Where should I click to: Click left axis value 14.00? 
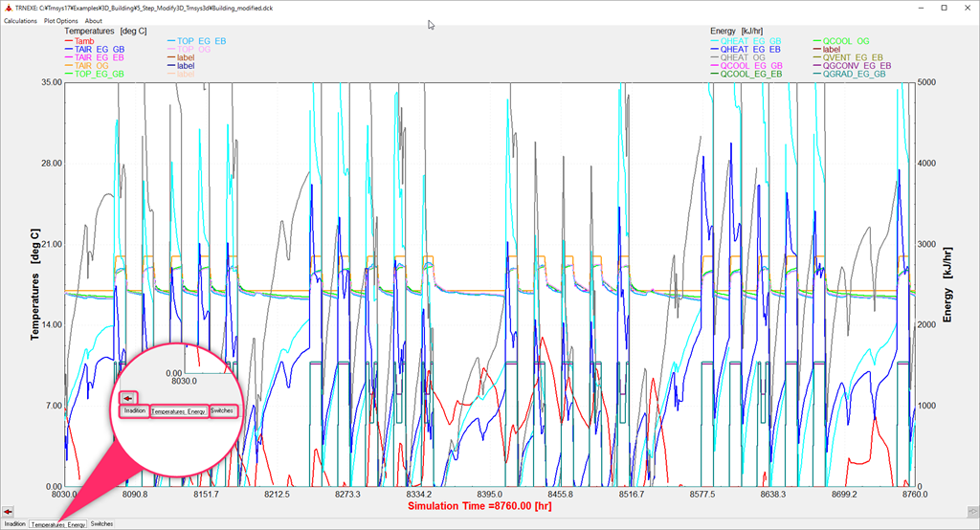point(52,325)
